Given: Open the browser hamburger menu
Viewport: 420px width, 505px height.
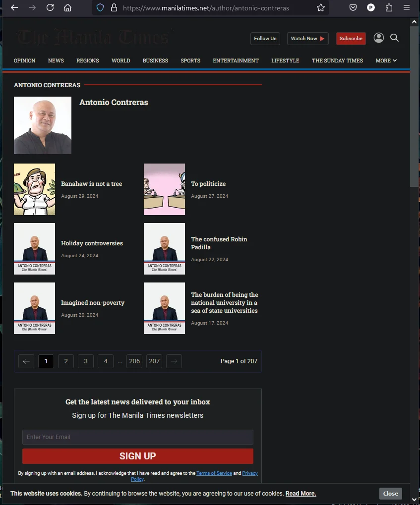Looking at the screenshot, I should pos(407,7).
